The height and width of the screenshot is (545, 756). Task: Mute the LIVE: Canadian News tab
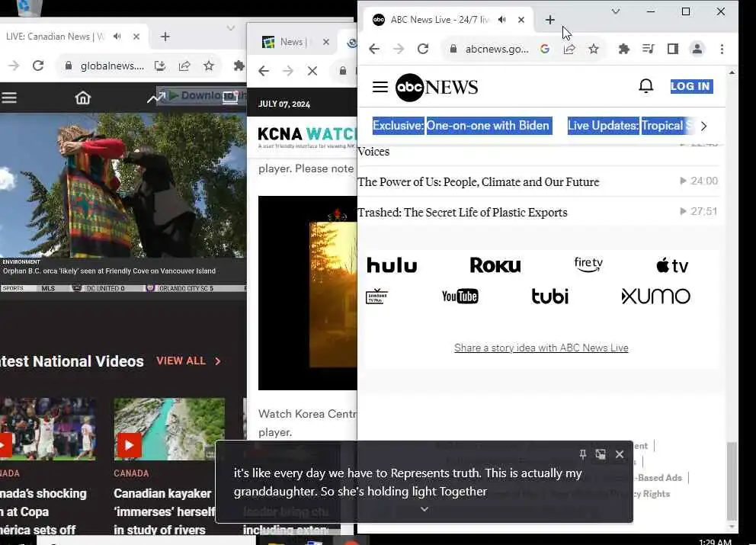[117, 36]
